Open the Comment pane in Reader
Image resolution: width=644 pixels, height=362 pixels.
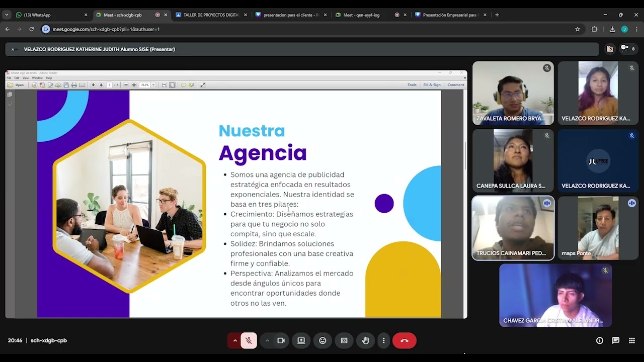tap(456, 85)
